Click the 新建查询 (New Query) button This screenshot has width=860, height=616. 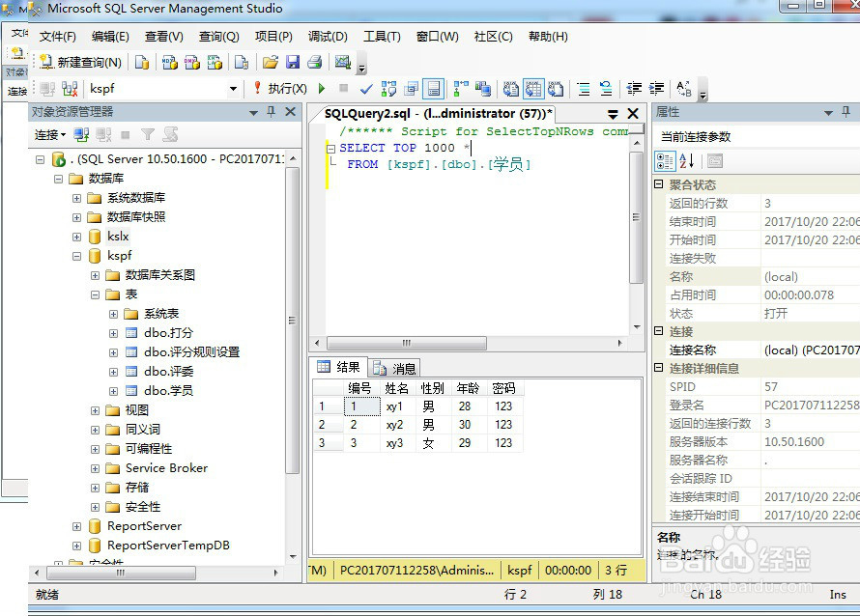pos(80,62)
